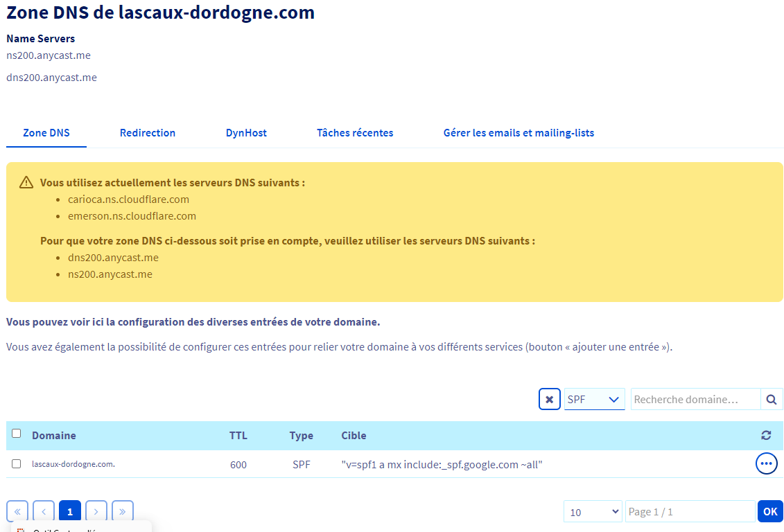Open the DynHost tab
This screenshot has height=532, width=784.
[246, 132]
